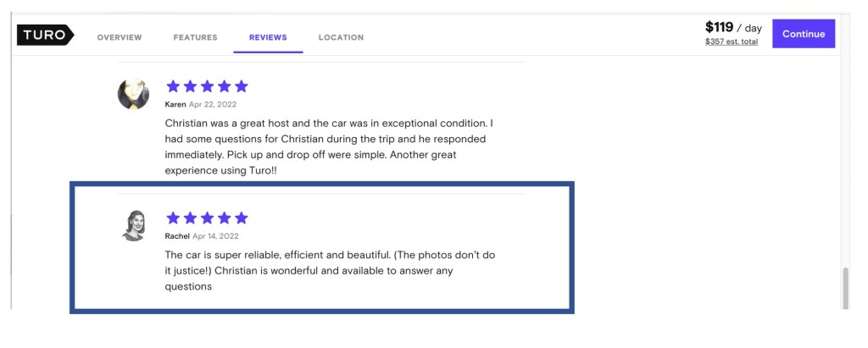Open Karen's profile picture
This screenshot has height=348, width=868.
133,93
